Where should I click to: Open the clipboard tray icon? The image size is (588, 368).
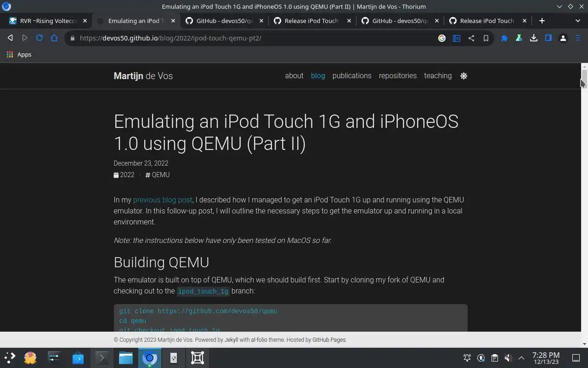[x=494, y=358]
